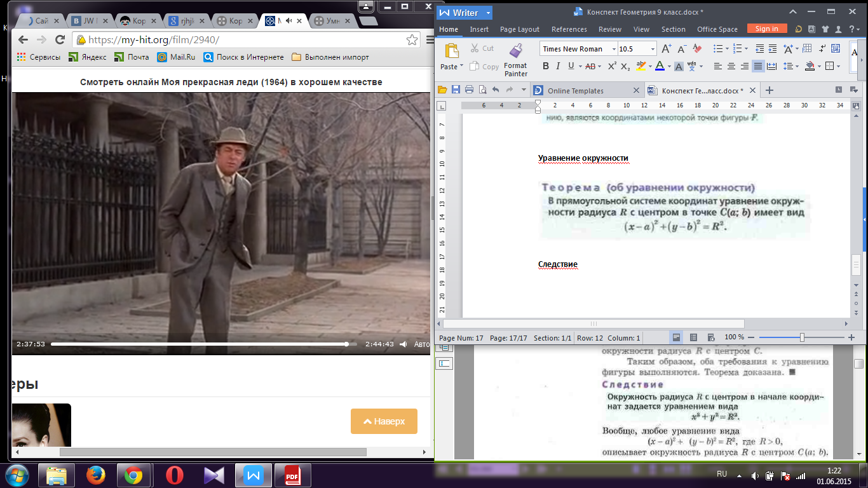Decrease font size with the A- icon
Viewport: 868px width, 488px height.
point(682,49)
